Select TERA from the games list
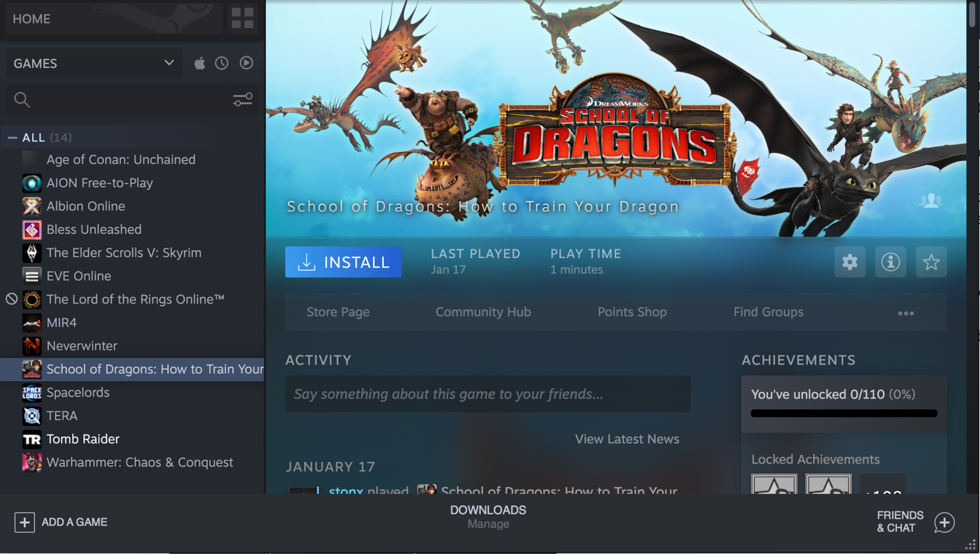Screen dimensions: 980x554 click(62, 415)
